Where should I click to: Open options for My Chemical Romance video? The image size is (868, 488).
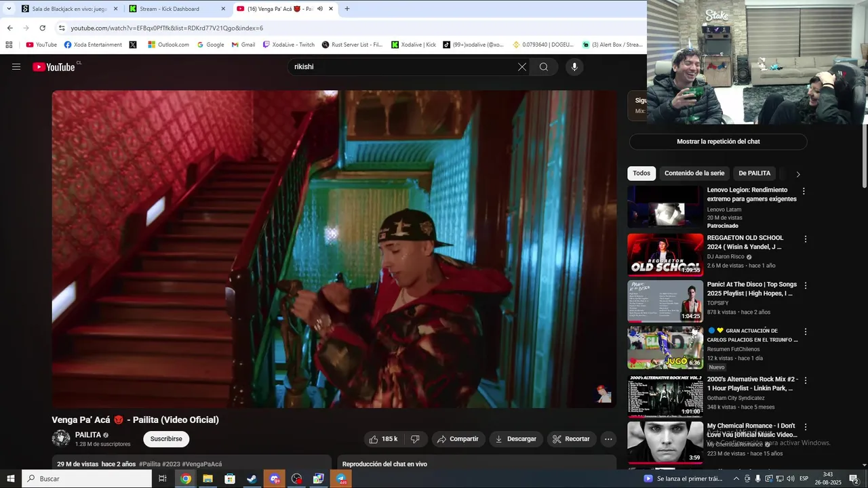805,427
